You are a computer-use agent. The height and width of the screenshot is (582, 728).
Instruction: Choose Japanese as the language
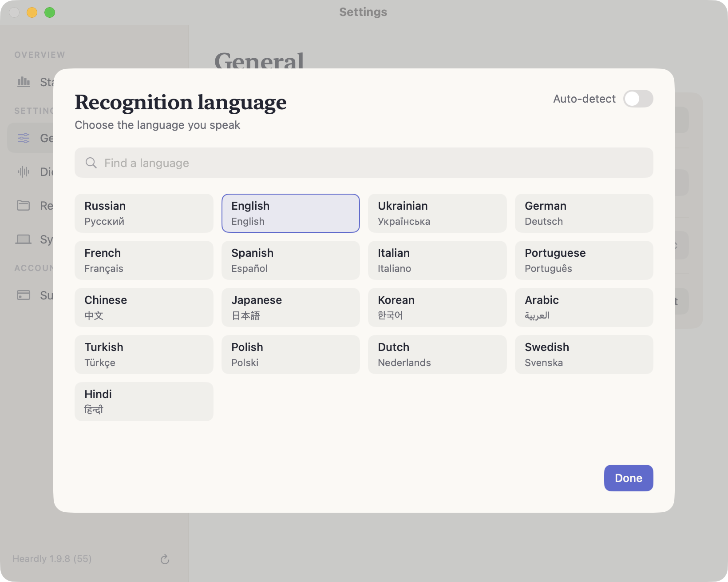[x=291, y=307]
